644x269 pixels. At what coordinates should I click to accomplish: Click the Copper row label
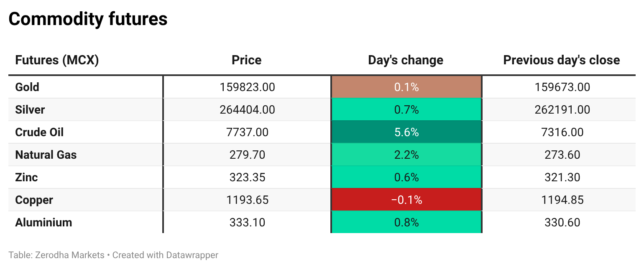point(34,200)
